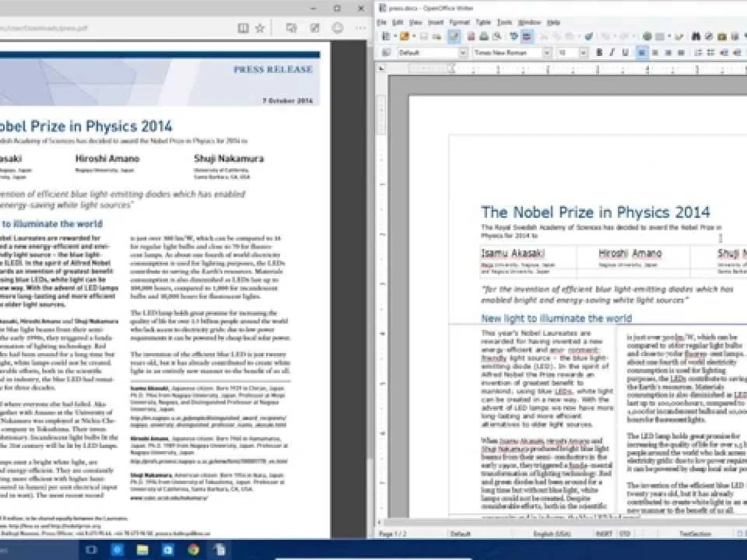Open the File menu in Writer
The width and height of the screenshot is (747, 560).
(x=382, y=22)
